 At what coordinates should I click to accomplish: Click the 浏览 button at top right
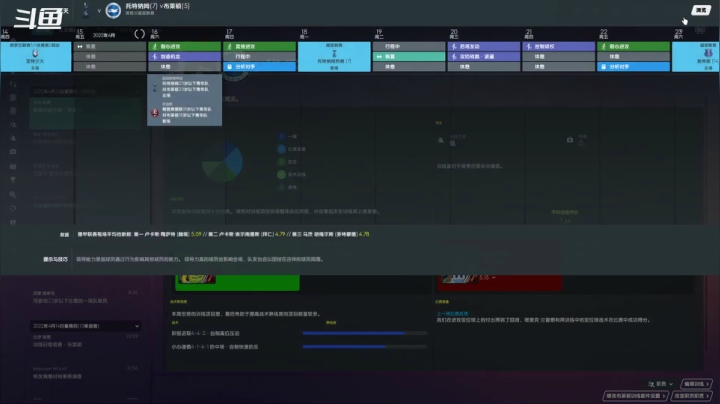tap(701, 10)
